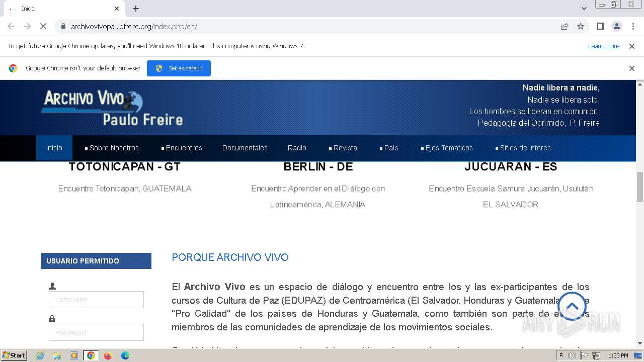644x362 pixels.
Task: Open File Explorer from taskbar
Action: coord(57,355)
